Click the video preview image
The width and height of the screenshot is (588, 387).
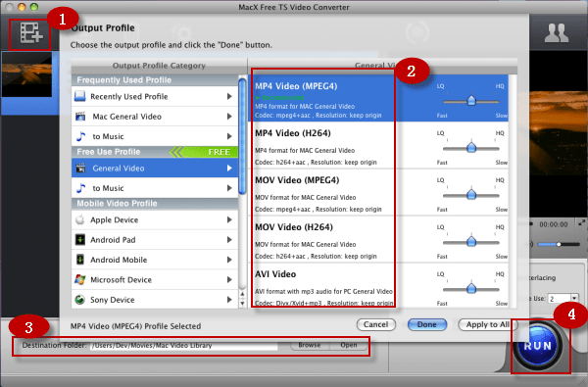[x=559, y=134]
